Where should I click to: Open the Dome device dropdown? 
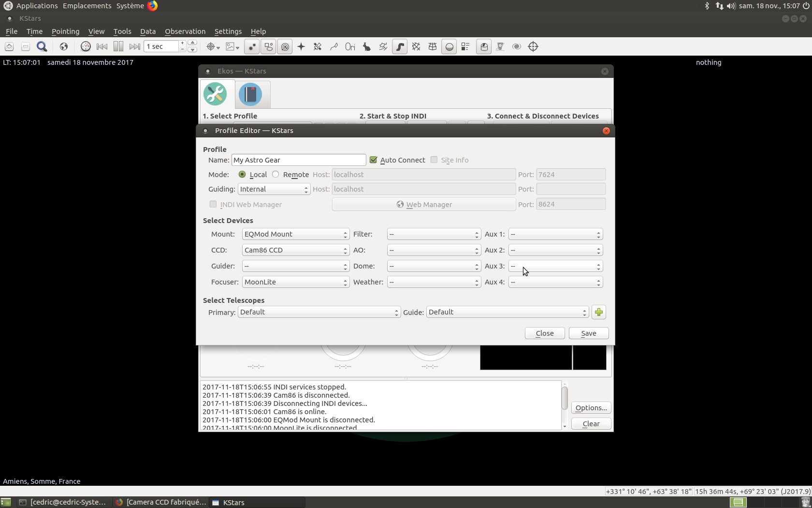click(434, 266)
